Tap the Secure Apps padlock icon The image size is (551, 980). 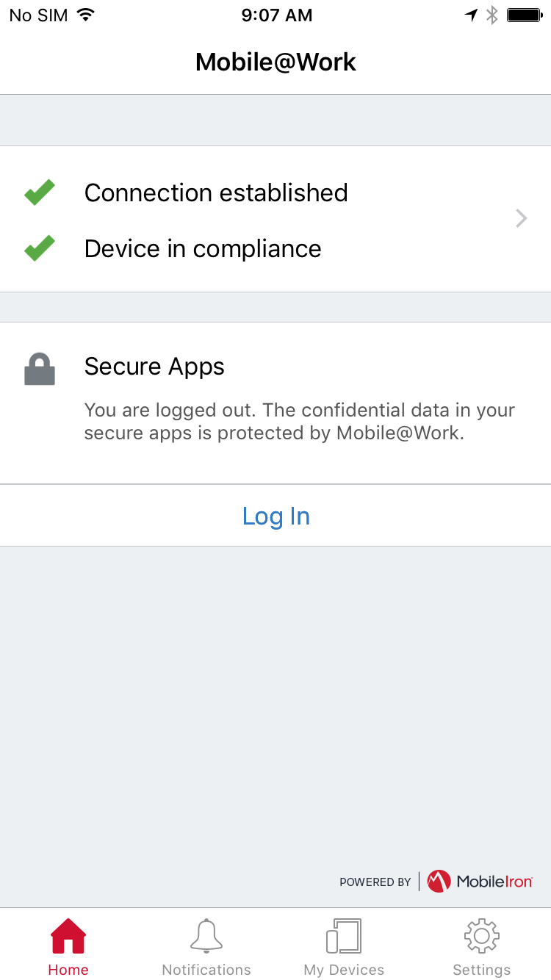[40, 370]
